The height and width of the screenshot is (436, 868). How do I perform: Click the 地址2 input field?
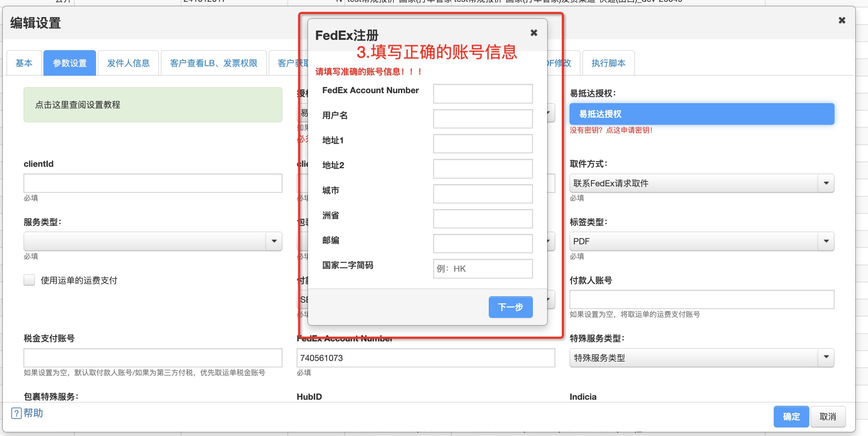click(x=483, y=169)
